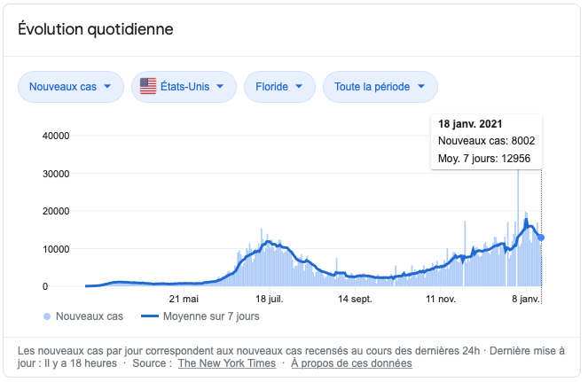Click the Évolution quotidienne heading
The image size is (588, 382).
click(96, 29)
